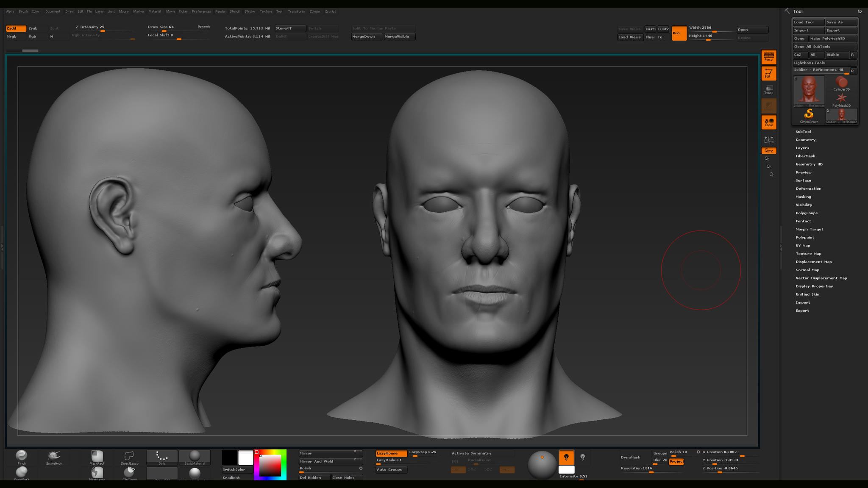Open the Morph Target section
Image resolution: width=868 pixels, height=488 pixels.
point(809,229)
